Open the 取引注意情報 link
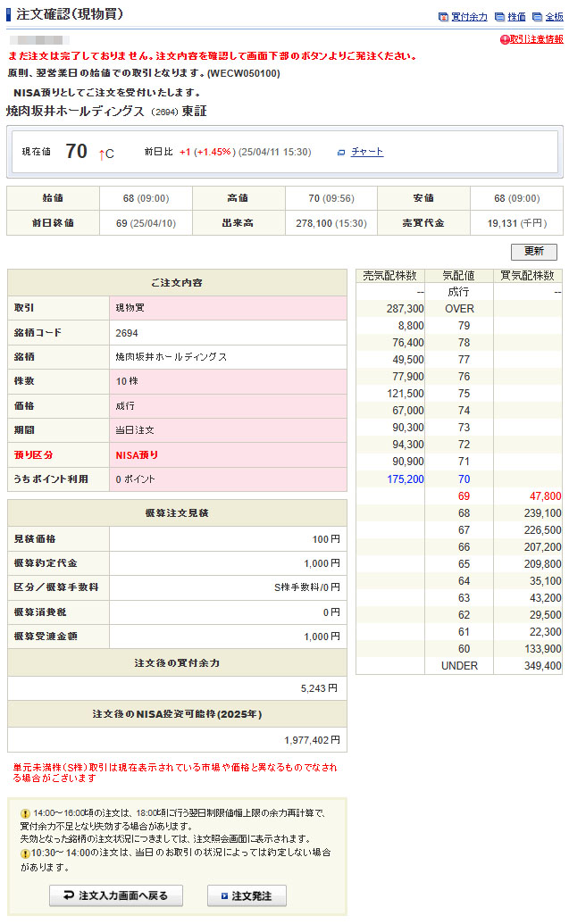The image size is (569, 924). pyautogui.click(x=536, y=40)
